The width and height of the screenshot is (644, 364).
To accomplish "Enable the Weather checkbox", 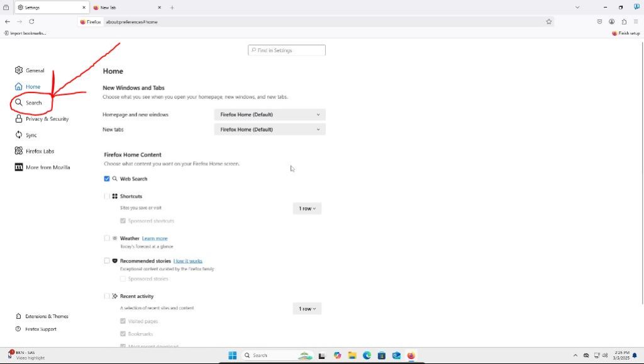I will pos(107,238).
